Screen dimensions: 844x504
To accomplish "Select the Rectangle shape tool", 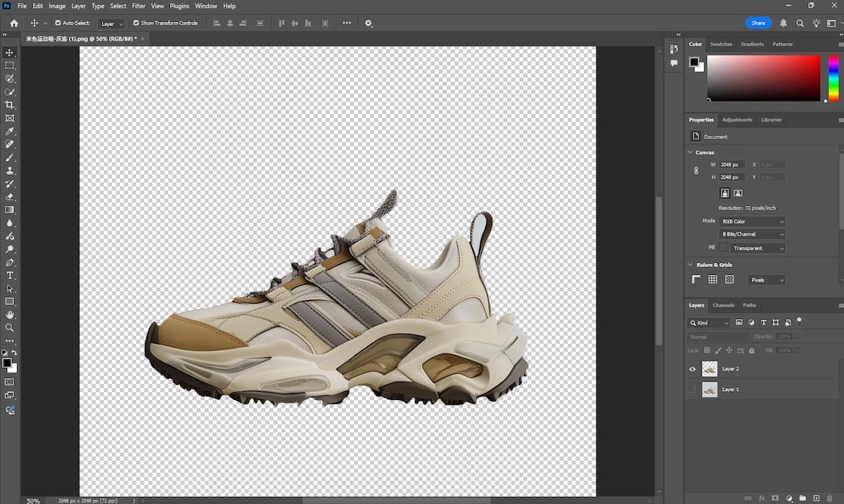I will tap(10, 302).
